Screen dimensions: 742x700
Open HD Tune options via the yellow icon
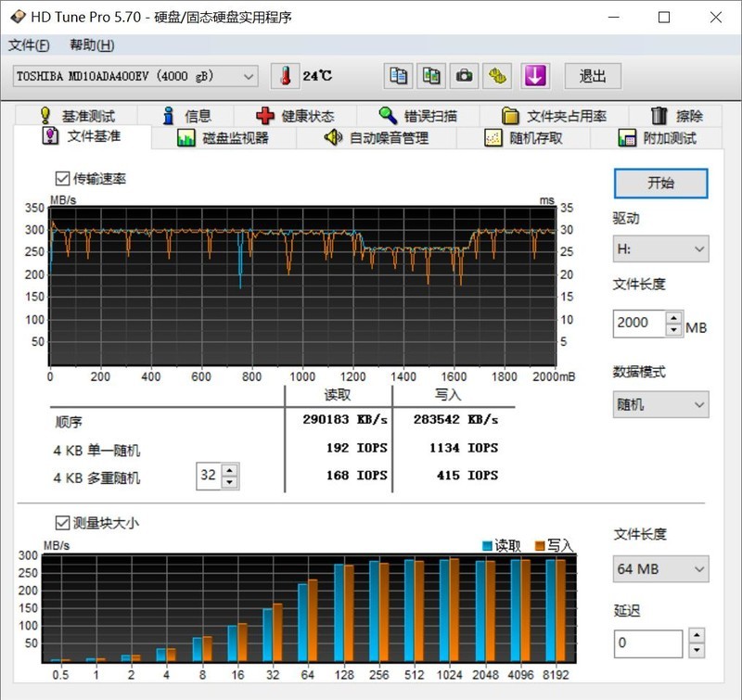(x=498, y=76)
